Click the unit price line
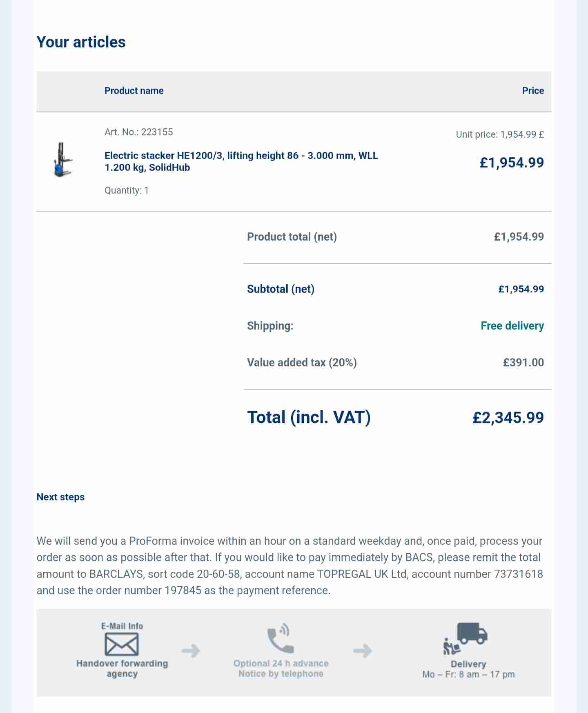 pyautogui.click(x=500, y=134)
